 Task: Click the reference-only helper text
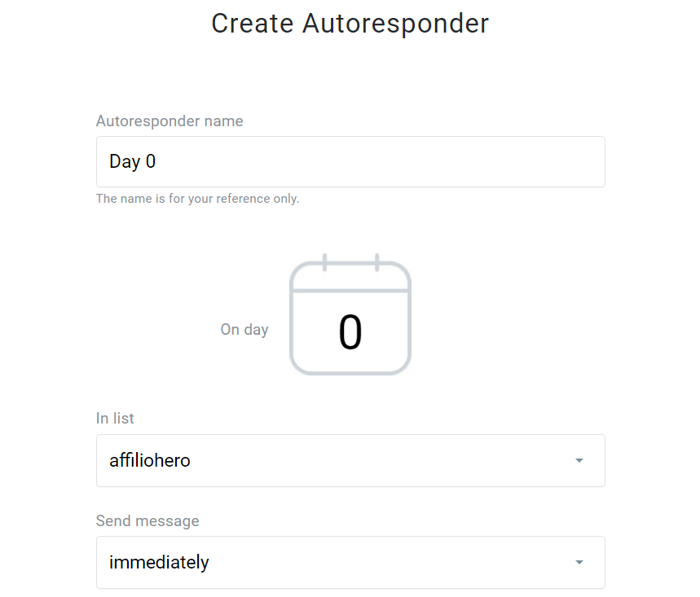coord(197,198)
